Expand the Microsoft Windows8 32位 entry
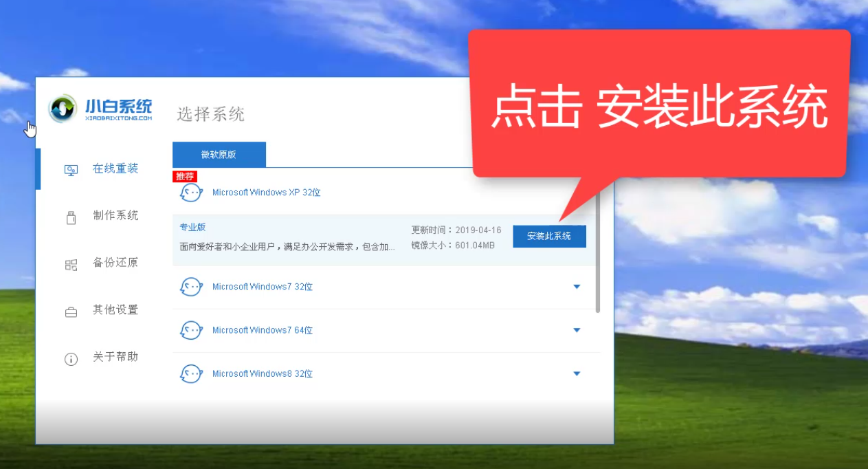The image size is (868, 469). tap(577, 373)
